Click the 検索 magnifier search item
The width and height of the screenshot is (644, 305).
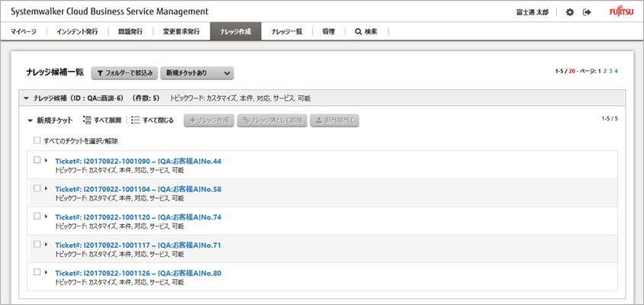pos(366,31)
